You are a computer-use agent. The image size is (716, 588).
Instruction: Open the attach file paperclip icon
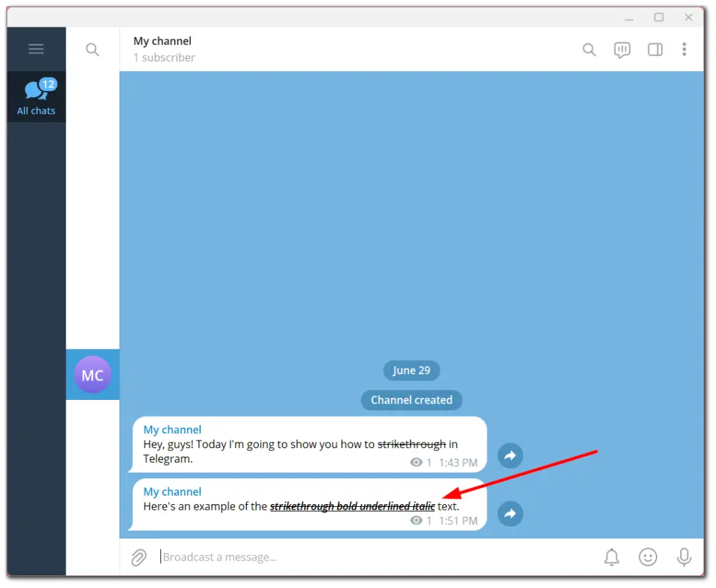click(138, 557)
